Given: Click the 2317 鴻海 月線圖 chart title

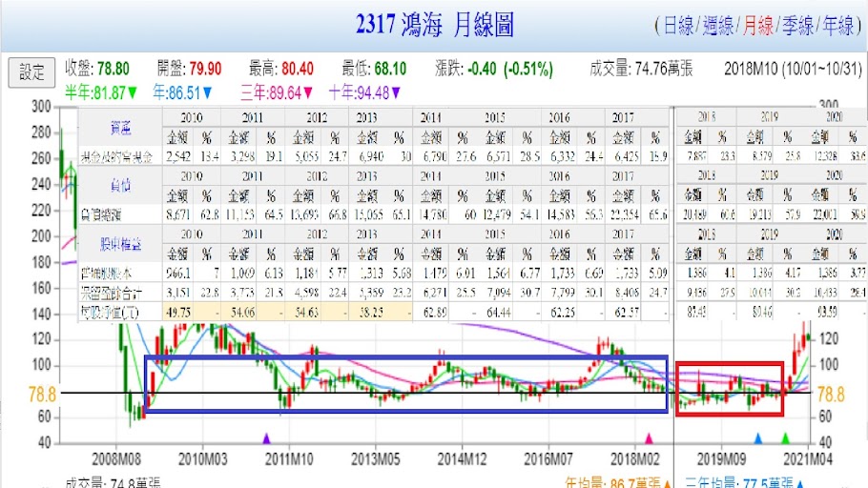Looking at the screenshot, I should pyautogui.click(x=435, y=25).
